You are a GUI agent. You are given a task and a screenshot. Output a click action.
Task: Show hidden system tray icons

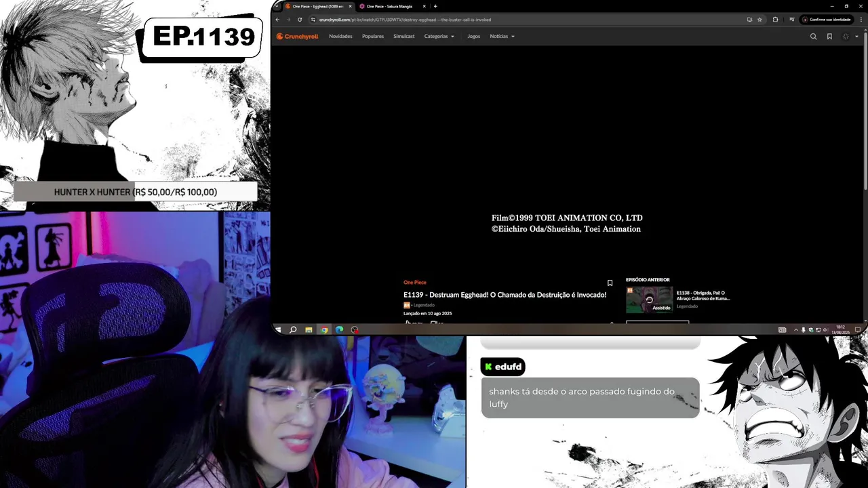(x=796, y=329)
